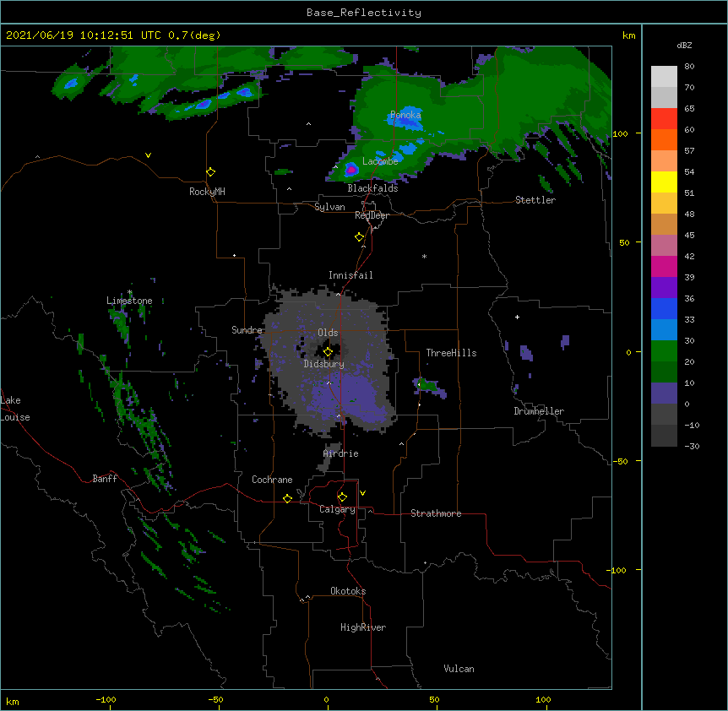The height and width of the screenshot is (711, 728).
Task: Click the Ponoka label on the map
Action: point(405,114)
